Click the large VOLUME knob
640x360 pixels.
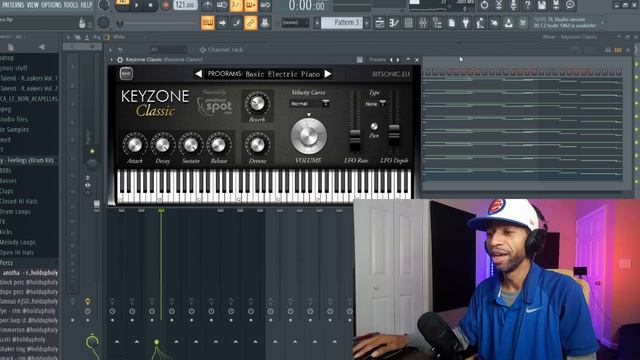click(x=309, y=136)
